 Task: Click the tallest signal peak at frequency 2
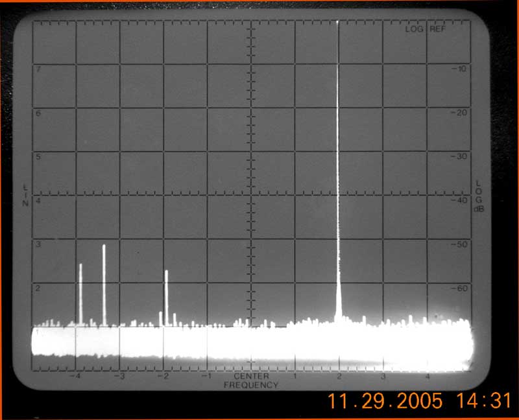coord(338,172)
